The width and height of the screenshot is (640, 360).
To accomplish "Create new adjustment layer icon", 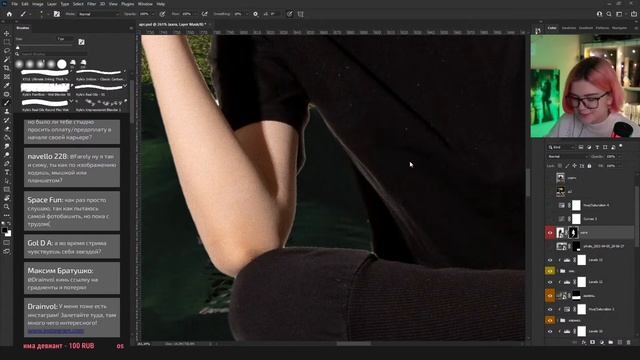I will [602, 342].
